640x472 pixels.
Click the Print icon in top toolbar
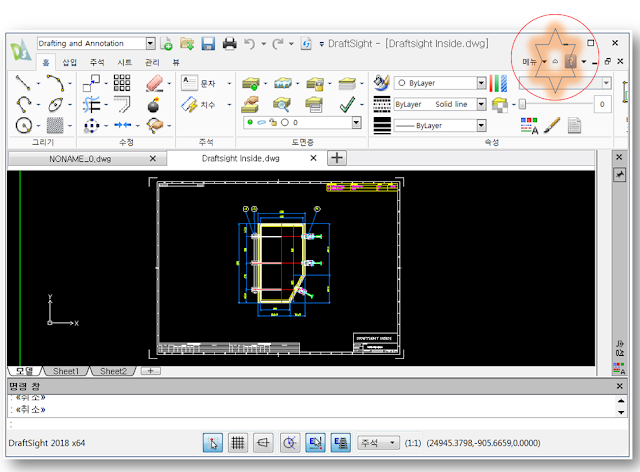[230, 43]
